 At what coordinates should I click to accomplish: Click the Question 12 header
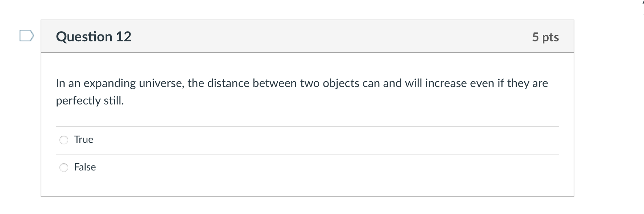[x=94, y=36]
